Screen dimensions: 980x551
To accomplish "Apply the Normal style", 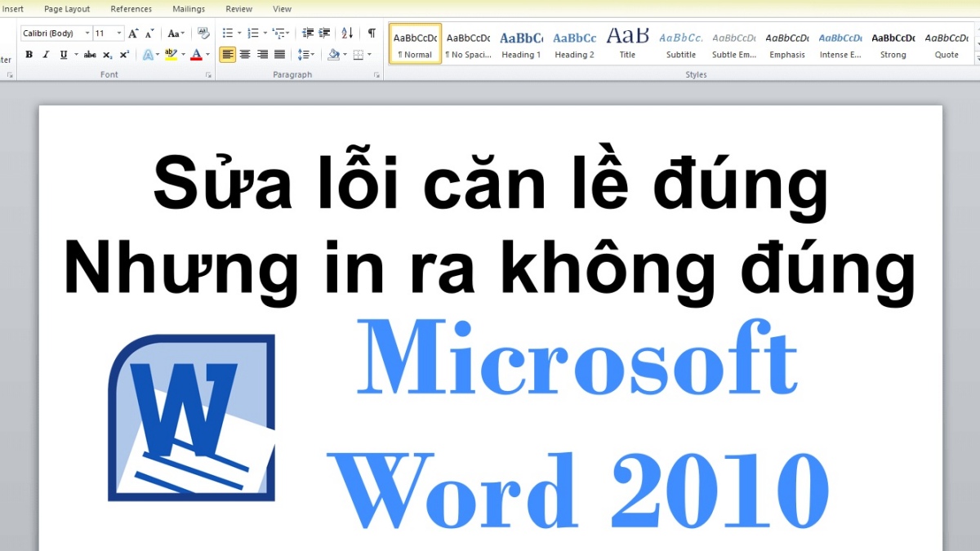I will coord(415,44).
